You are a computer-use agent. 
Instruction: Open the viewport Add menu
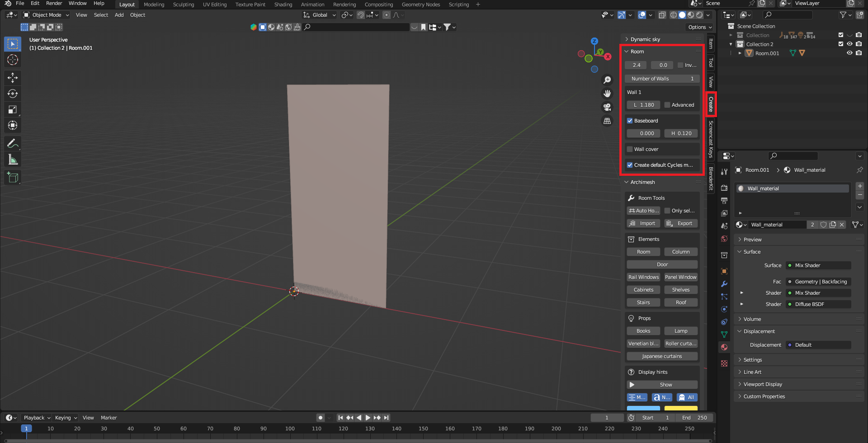click(x=119, y=15)
